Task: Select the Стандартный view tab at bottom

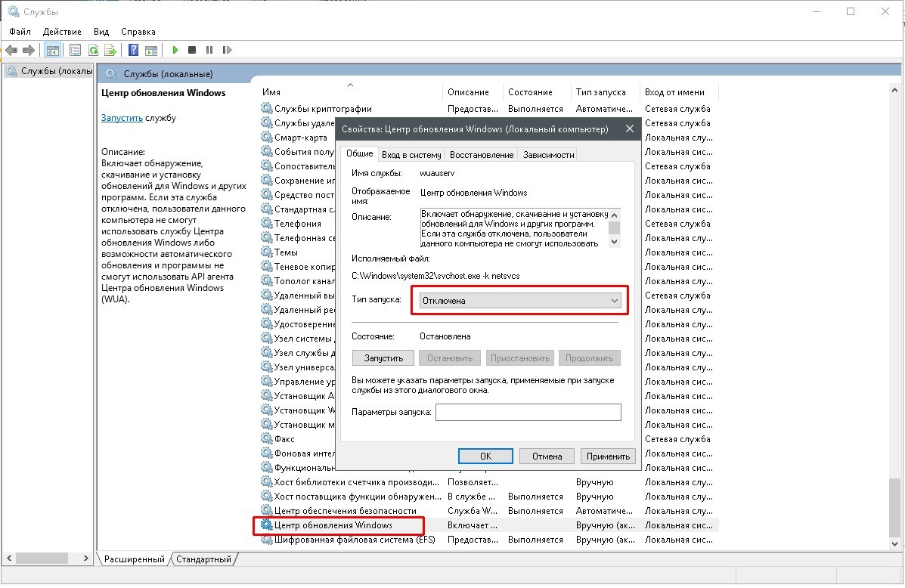Action: 203,559
